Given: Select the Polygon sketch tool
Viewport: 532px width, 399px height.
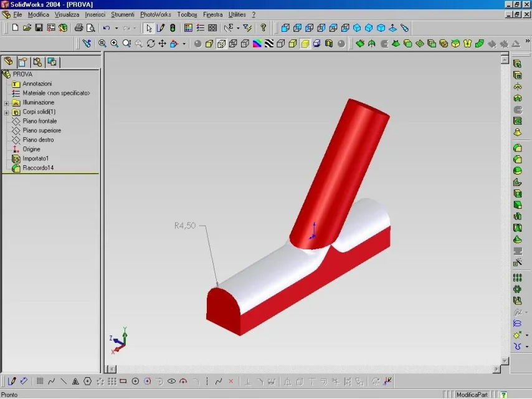Looking at the screenshot, I should [x=88, y=382].
